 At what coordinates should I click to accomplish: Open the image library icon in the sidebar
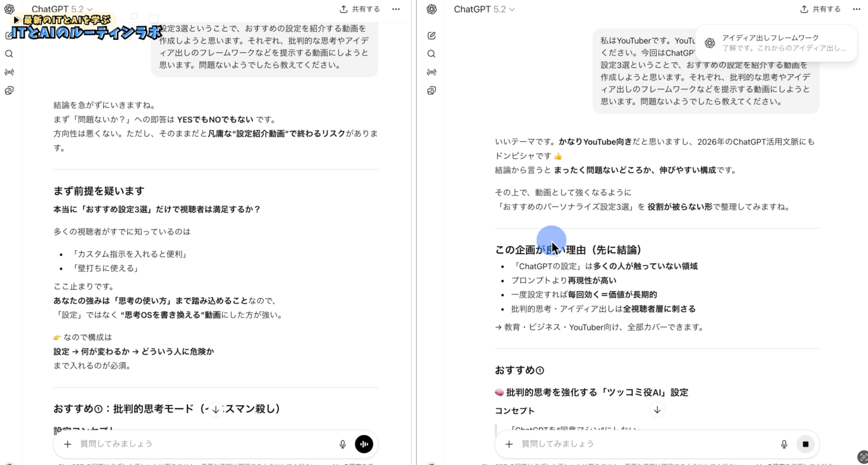click(9, 90)
